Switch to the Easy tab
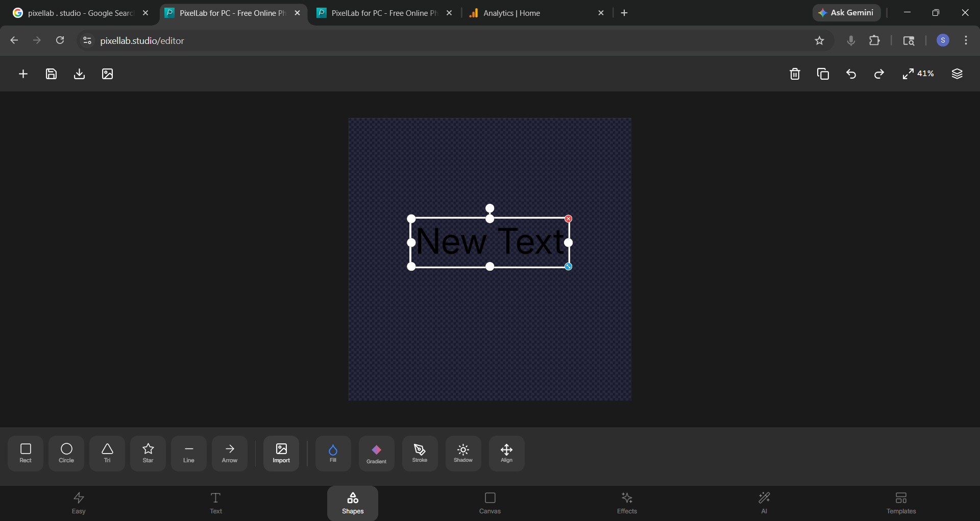The image size is (980, 521). pos(79,503)
